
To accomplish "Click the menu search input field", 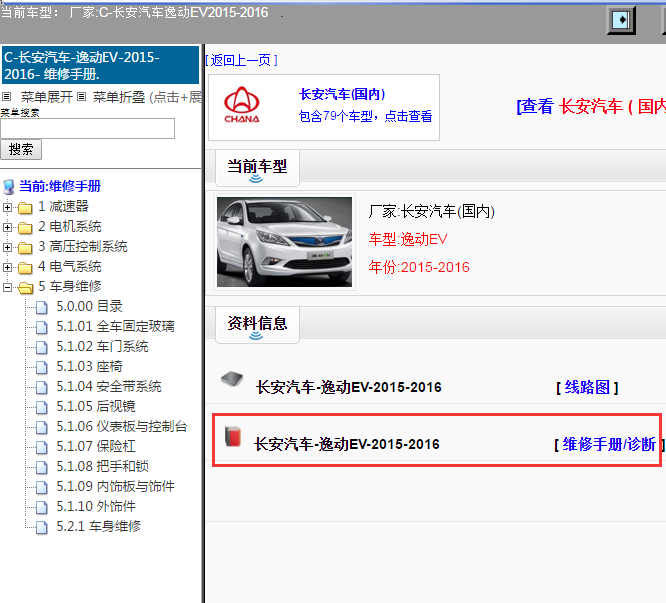I will point(87,128).
